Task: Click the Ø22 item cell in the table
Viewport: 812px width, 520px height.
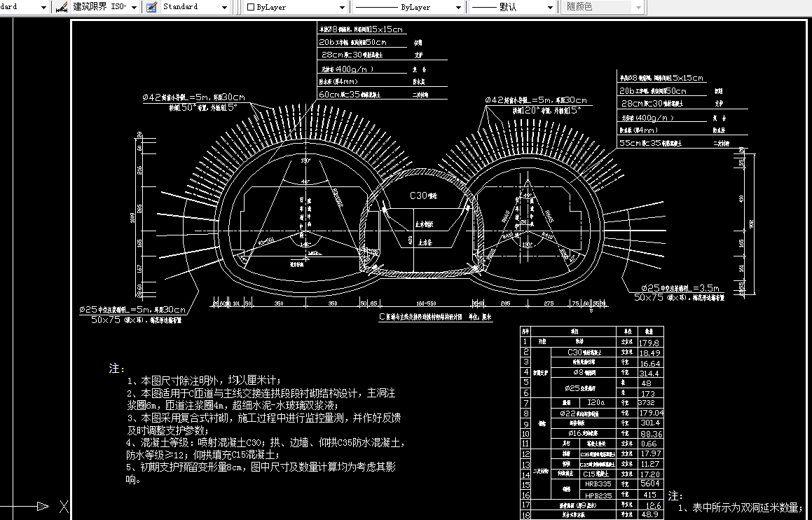Action: pos(584,413)
